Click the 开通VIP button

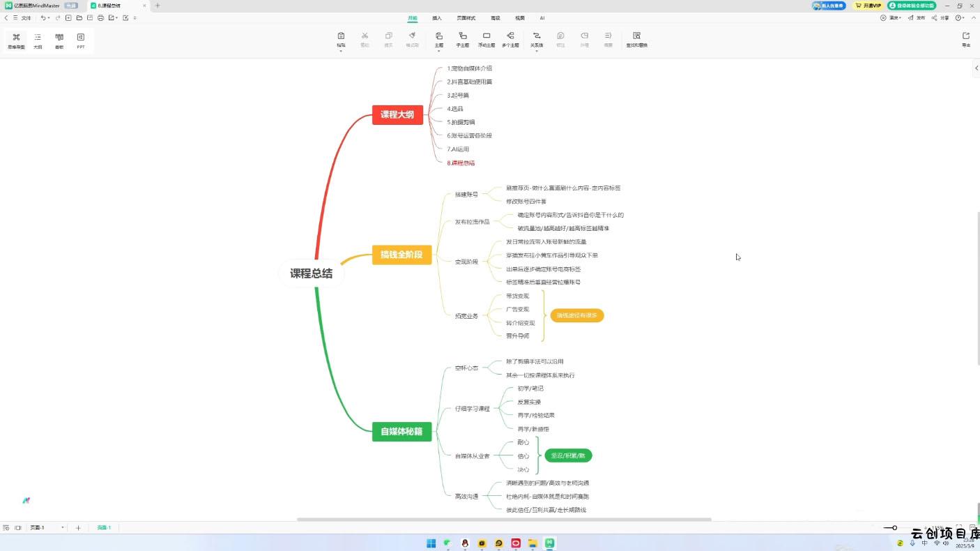tap(868, 6)
